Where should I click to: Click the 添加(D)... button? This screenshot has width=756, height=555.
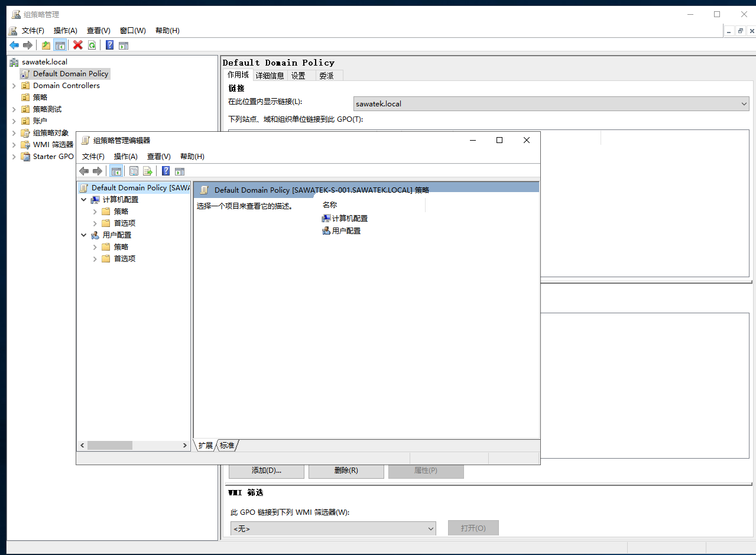[x=266, y=470]
